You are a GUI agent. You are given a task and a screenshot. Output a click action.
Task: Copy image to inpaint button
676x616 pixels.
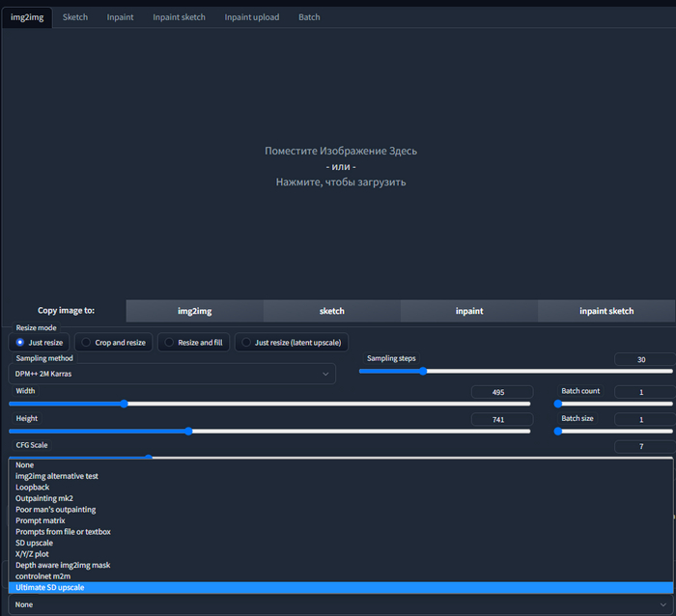point(468,311)
